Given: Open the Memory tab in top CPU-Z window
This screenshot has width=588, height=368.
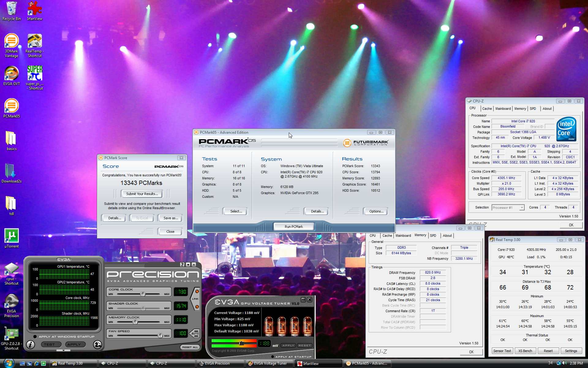Looking at the screenshot, I should (520, 109).
